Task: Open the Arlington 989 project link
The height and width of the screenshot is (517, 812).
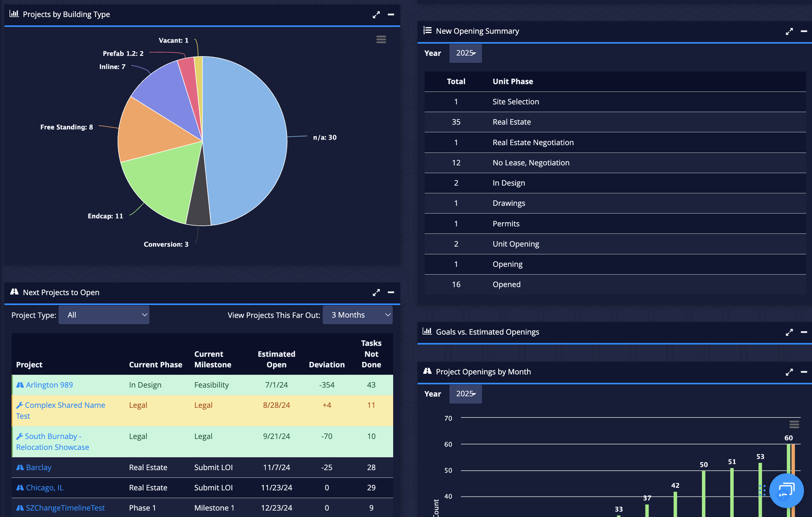Action: pyautogui.click(x=49, y=385)
